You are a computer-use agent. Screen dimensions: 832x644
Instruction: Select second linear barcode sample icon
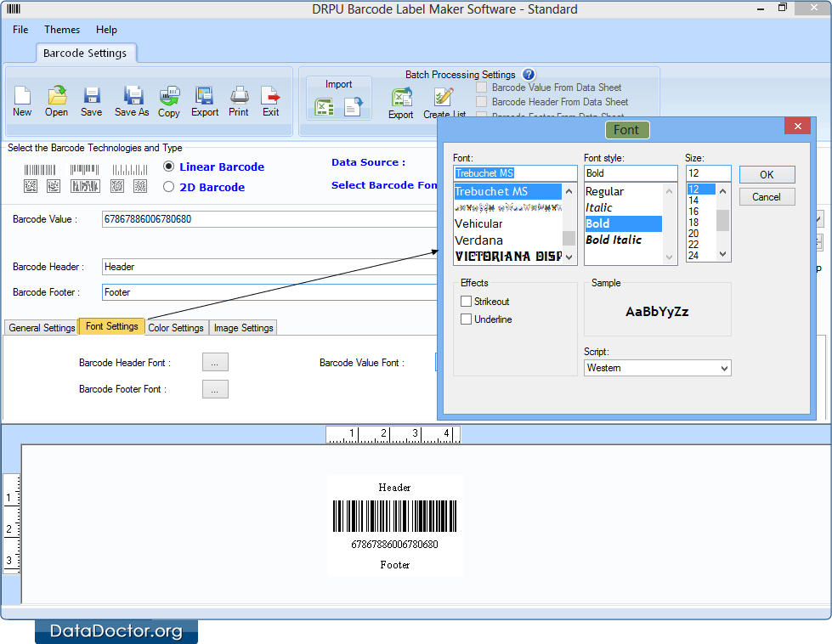84,170
